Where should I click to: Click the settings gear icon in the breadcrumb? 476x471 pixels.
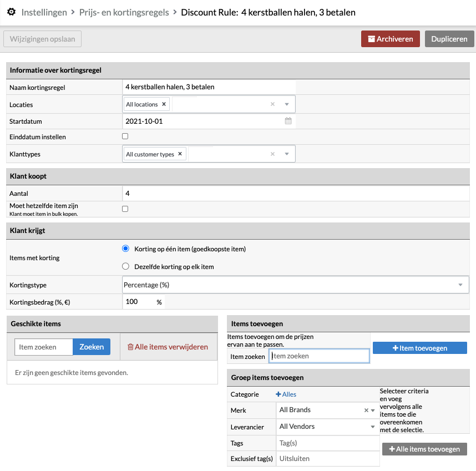click(11, 12)
